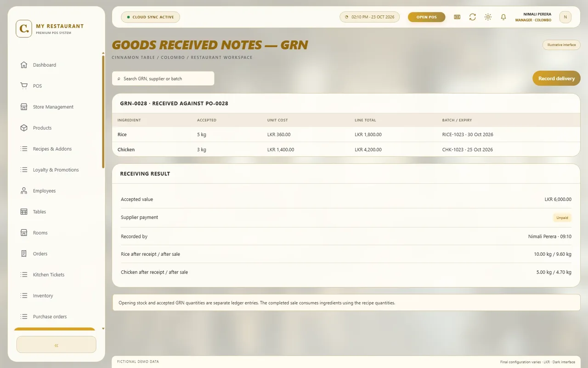Click the Inventory list icon

[24, 296]
